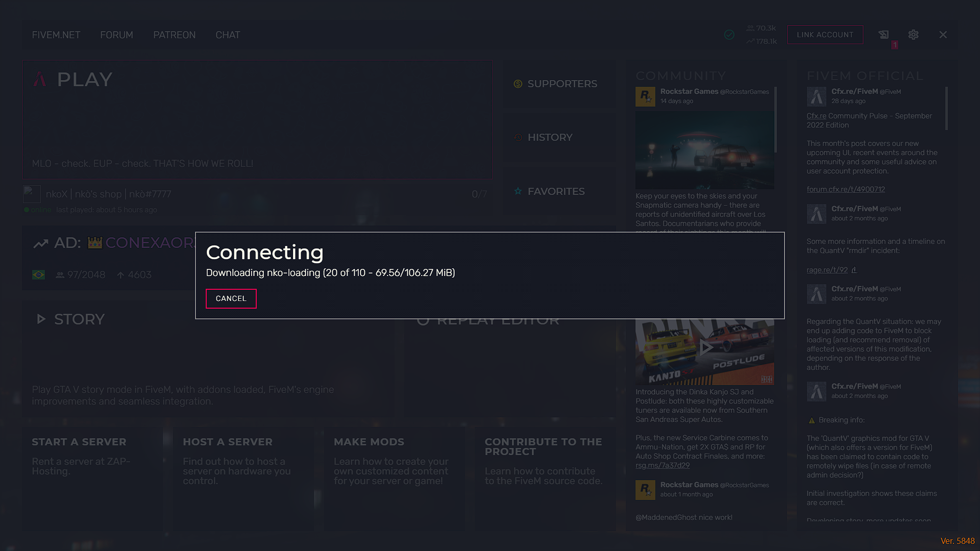Click the warning triangle icon by Breaking info
980x551 pixels.
[812, 420]
